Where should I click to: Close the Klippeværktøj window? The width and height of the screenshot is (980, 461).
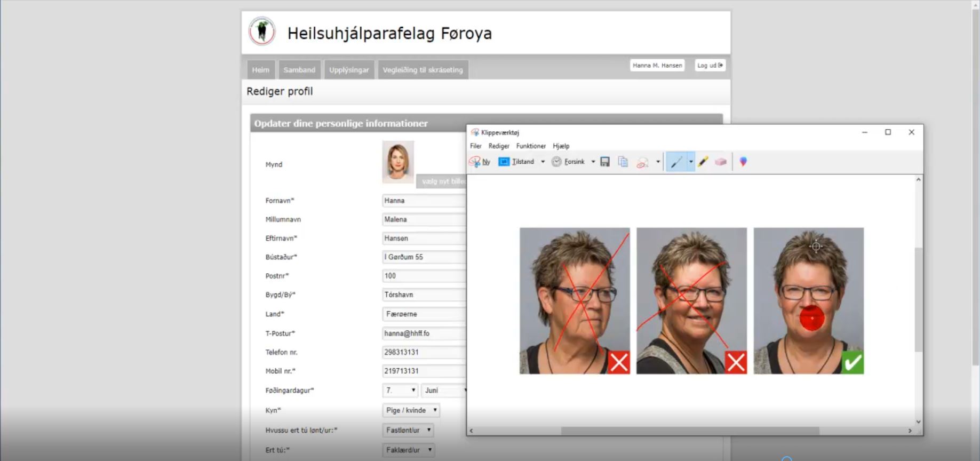pos(912,132)
